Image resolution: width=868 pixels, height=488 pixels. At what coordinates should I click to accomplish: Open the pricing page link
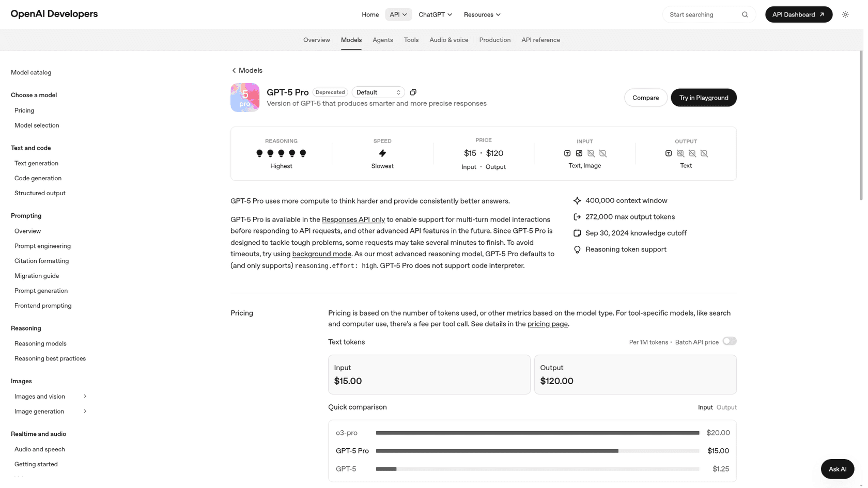[548, 324]
